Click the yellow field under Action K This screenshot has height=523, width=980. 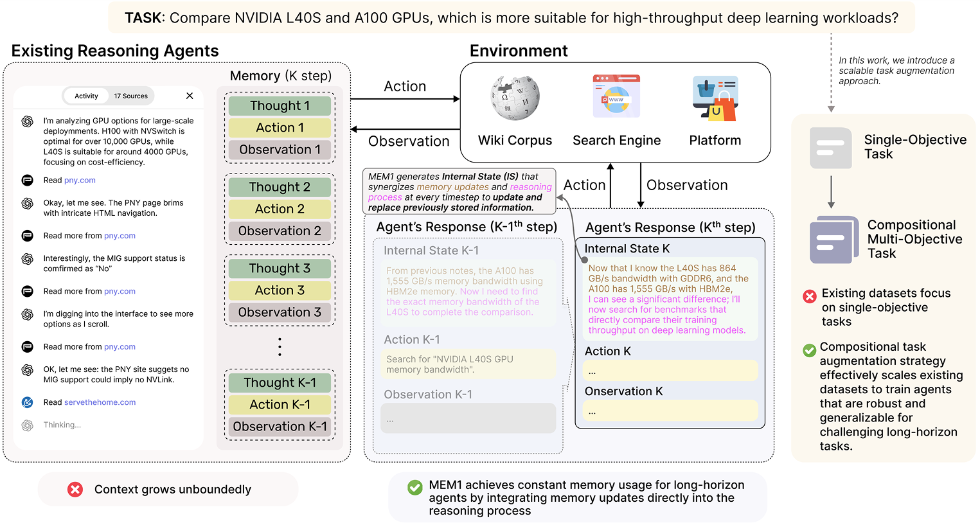(670, 371)
